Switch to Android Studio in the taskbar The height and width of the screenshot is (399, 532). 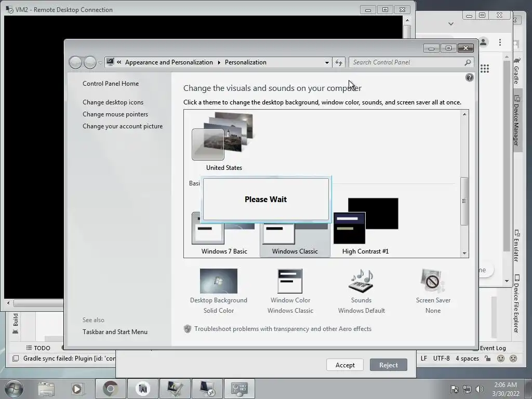(x=143, y=389)
